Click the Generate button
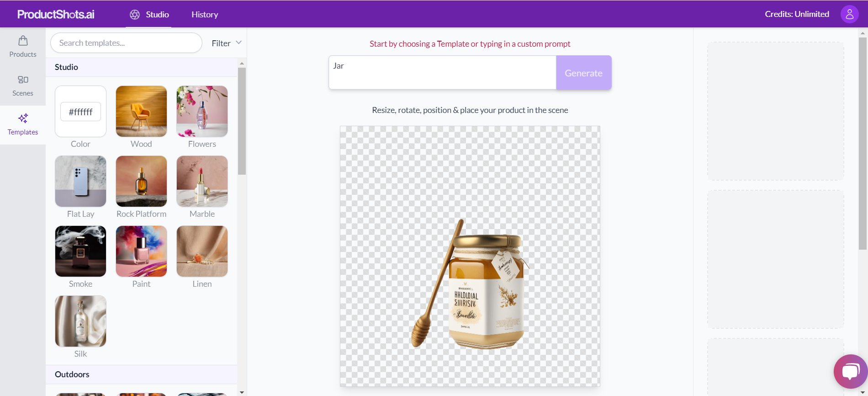This screenshot has width=868, height=396. click(583, 73)
